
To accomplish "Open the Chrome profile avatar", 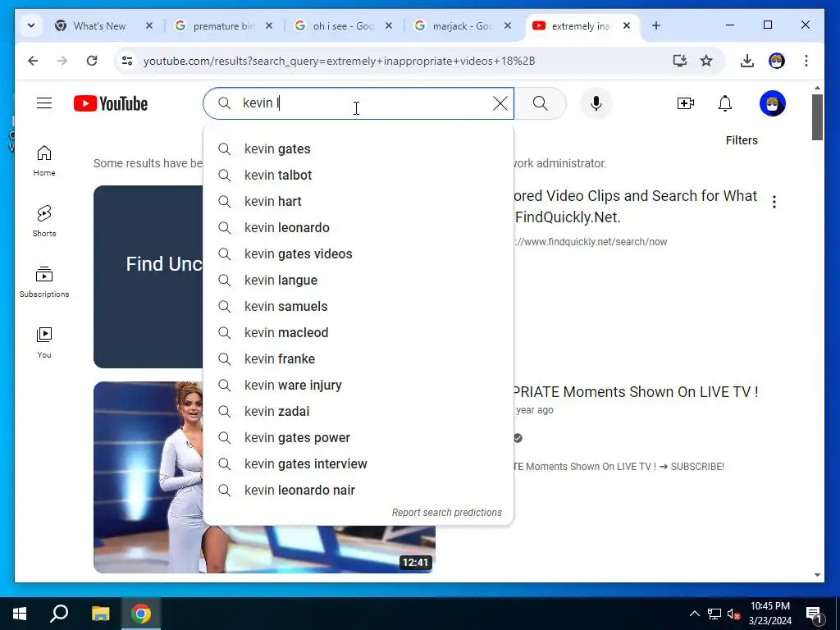I will (x=776, y=61).
